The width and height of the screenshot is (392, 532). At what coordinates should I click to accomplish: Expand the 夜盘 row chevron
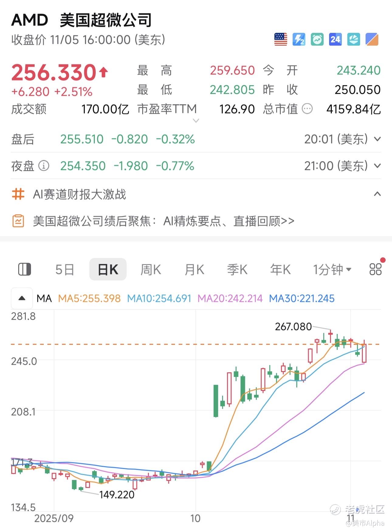(377, 166)
